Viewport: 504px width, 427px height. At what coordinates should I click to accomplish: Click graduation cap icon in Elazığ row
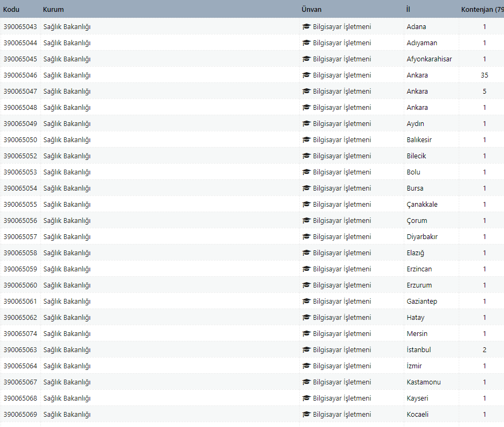click(306, 253)
